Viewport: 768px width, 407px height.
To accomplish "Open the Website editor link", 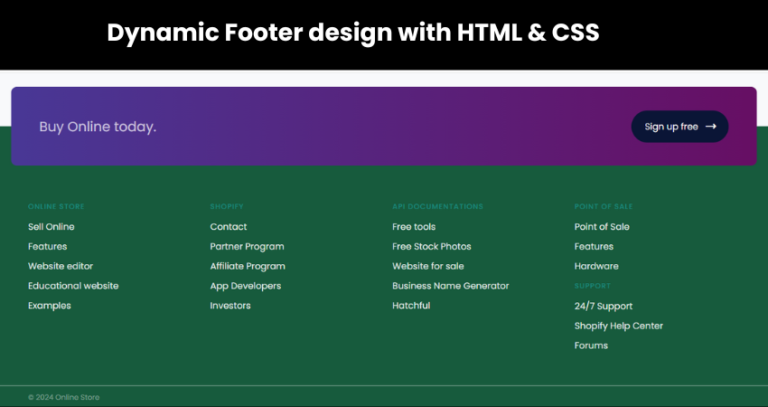I will (x=60, y=266).
